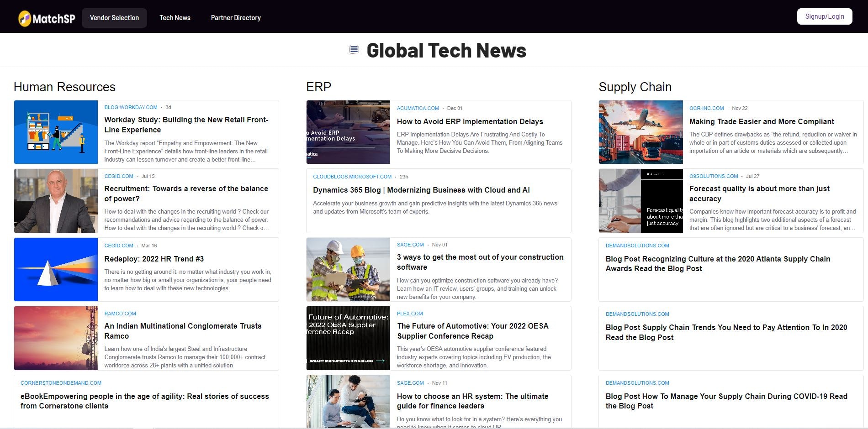Read 'Making Trade Easier and More Compliant'
This screenshot has height=429, width=868.
pos(762,121)
